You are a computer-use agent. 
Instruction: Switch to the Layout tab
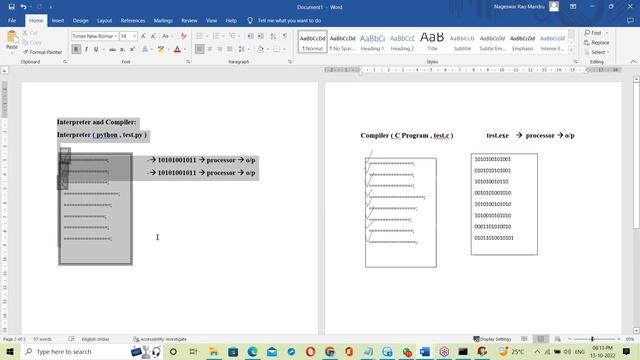104,20
